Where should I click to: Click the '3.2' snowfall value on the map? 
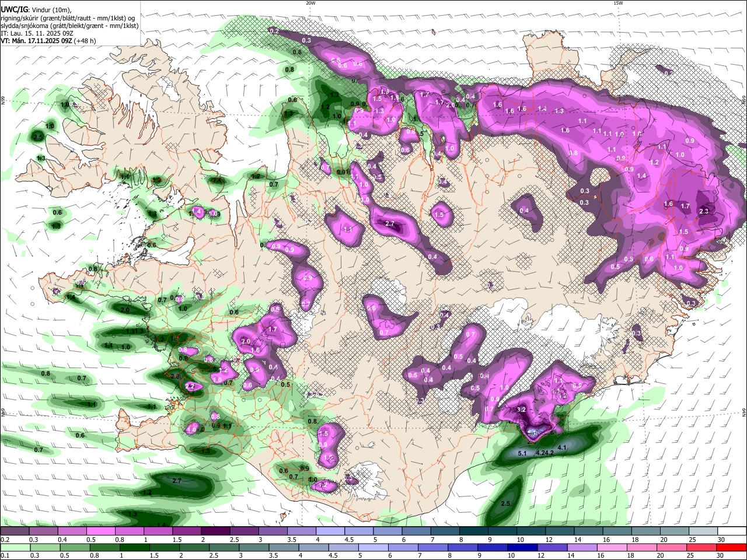point(522,410)
